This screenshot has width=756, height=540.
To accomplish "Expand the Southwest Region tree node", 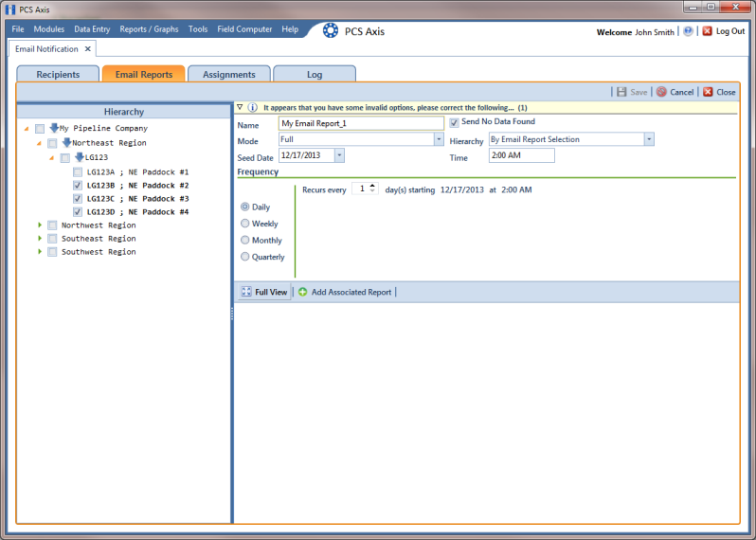I will click(40, 251).
